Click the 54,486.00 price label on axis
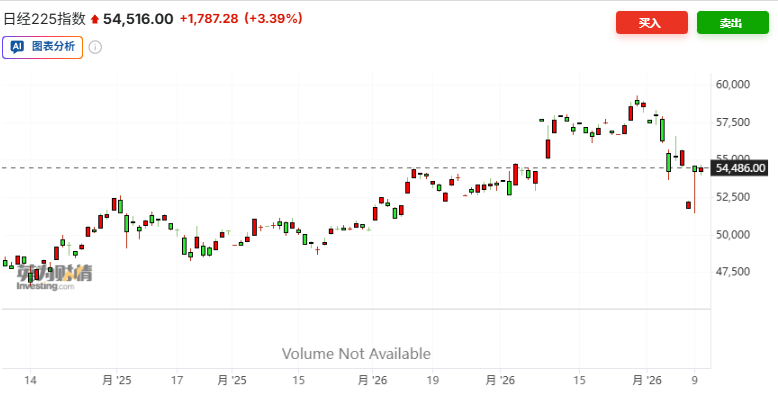Image resolution: width=778 pixels, height=402 pixels. 740,168
